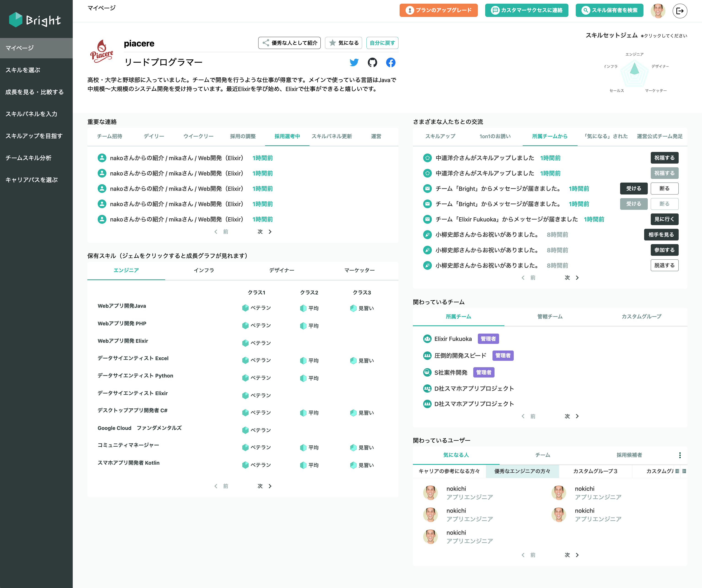Open チームスキル分析 in sidebar
Screen dimensions: 702x588
(28, 158)
